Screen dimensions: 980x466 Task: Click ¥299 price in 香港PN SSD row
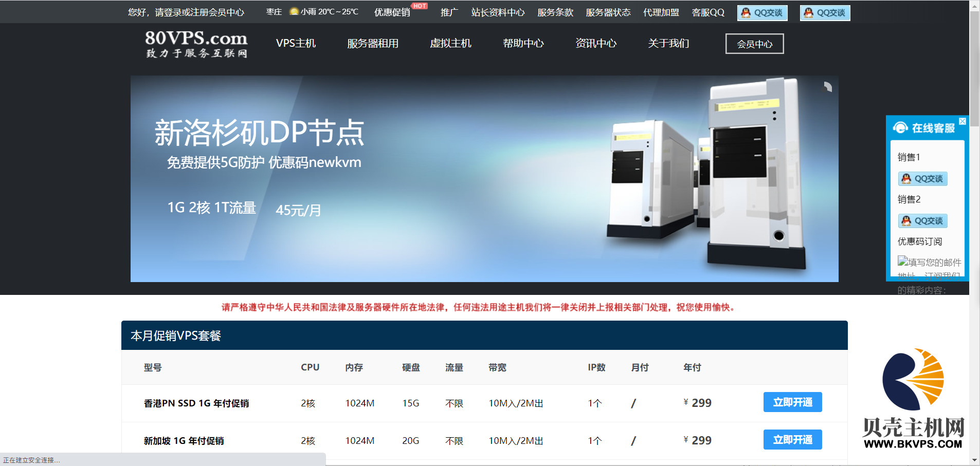click(697, 403)
